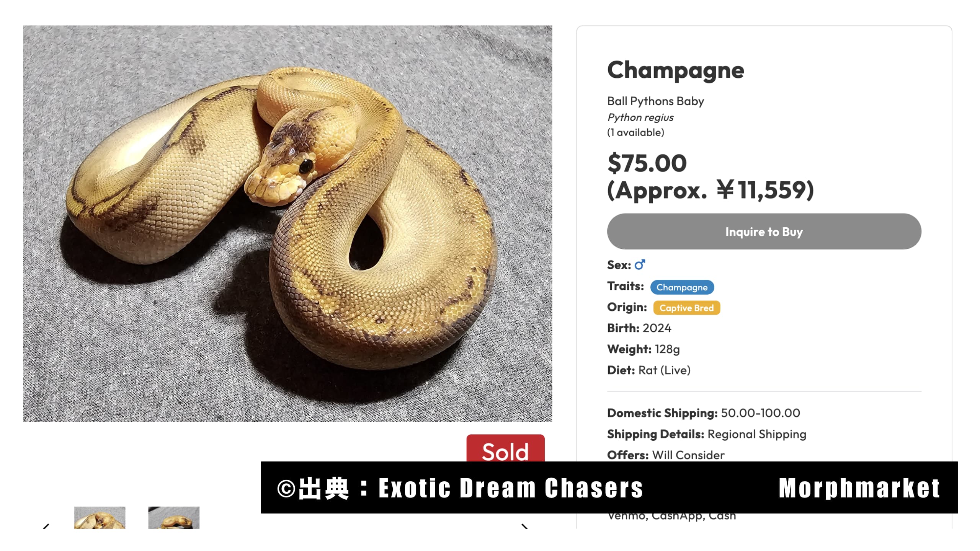Screen dimensions: 980x551
Task: Go to next image with right arrow
Action: [525, 526]
